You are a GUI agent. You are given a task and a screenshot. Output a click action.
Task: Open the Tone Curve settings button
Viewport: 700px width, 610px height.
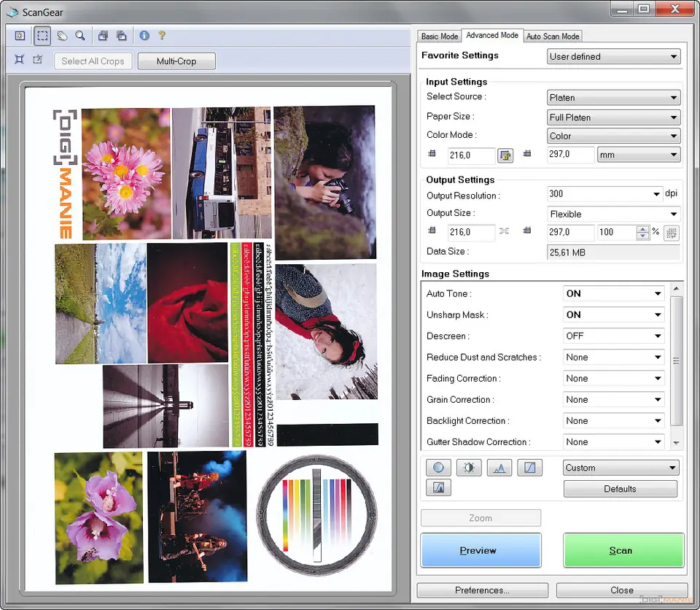coord(530,468)
